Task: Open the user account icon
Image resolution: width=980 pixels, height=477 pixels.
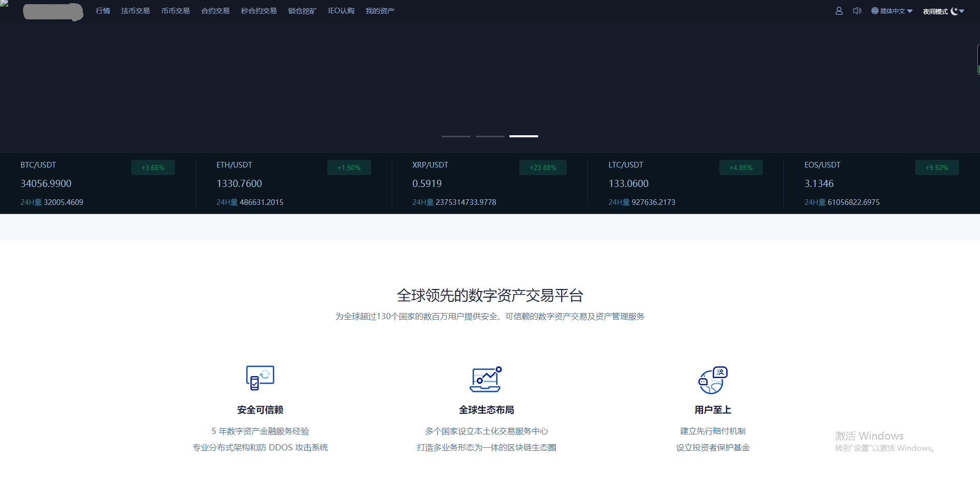Action: point(839,11)
